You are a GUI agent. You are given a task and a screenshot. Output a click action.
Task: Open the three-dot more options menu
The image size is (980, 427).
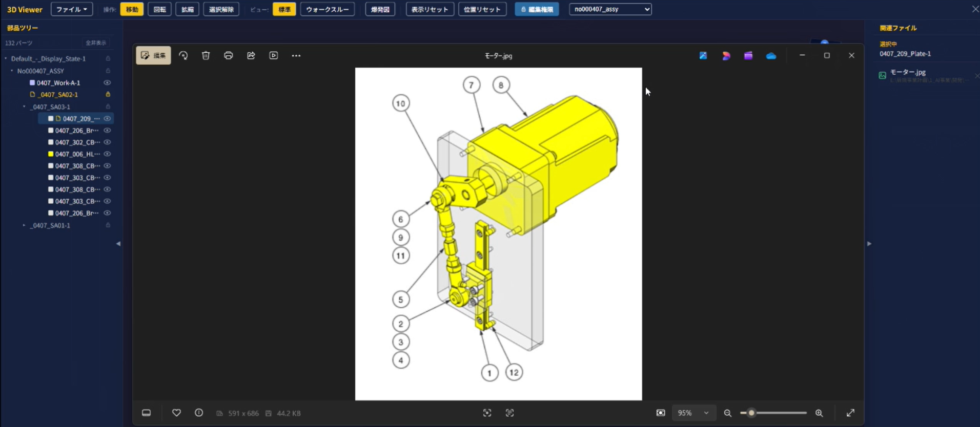[296, 55]
